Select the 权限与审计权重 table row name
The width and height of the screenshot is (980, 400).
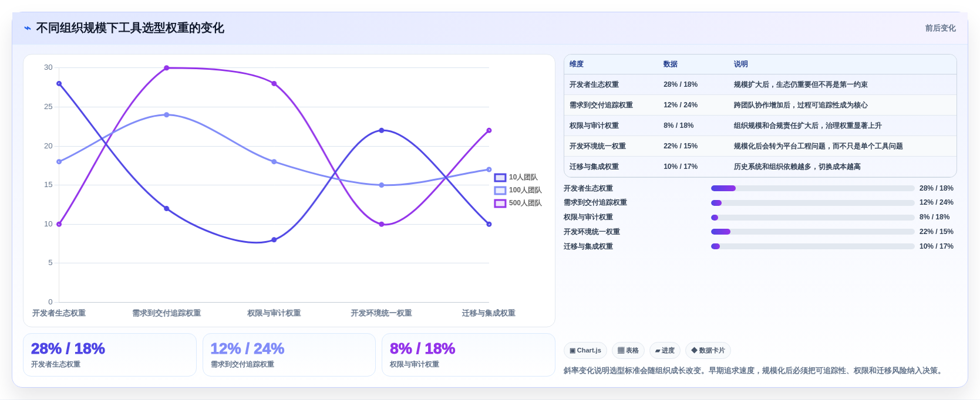pos(594,126)
